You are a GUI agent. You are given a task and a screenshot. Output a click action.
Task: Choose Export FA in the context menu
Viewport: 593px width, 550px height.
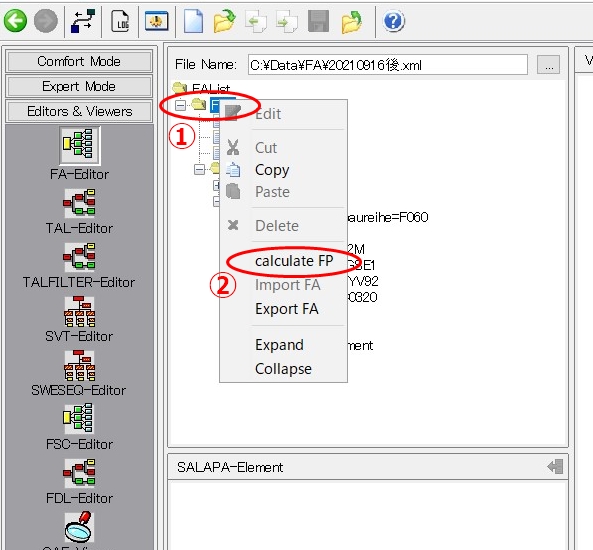(x=283, y=309)
